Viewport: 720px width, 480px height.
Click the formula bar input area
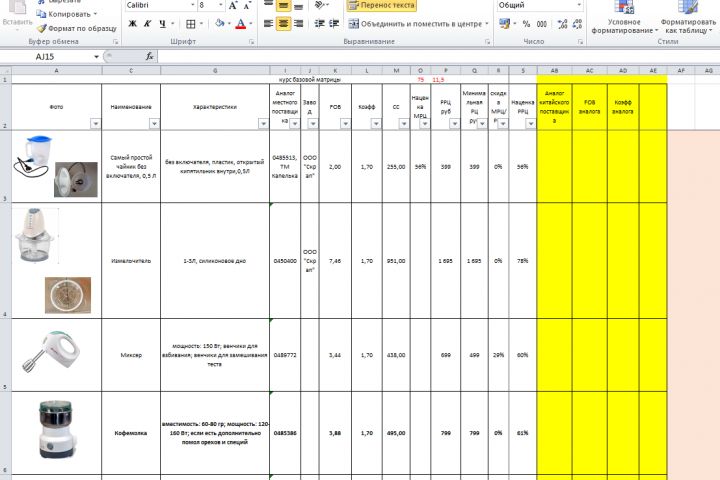(x=439, y=56)
